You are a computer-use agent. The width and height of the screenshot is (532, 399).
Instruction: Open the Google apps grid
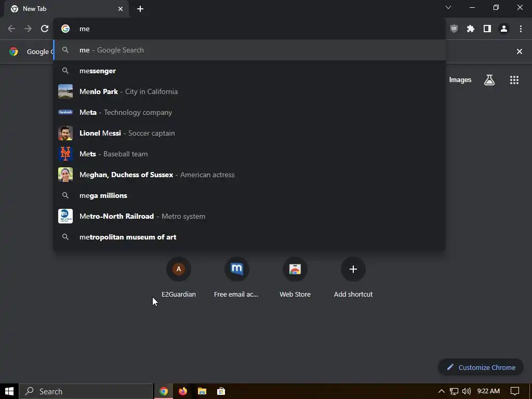point(514,80)
